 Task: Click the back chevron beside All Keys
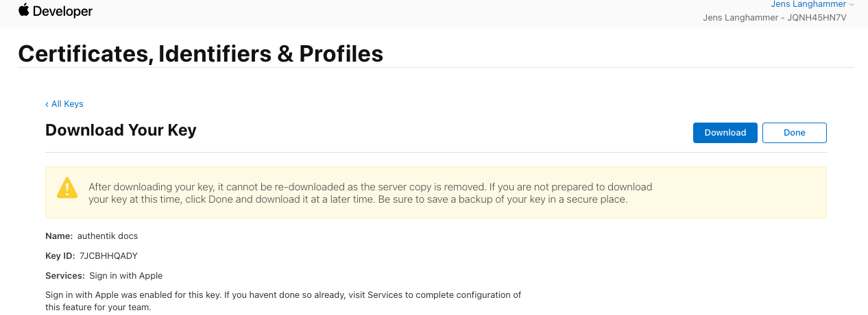point(47,104)
